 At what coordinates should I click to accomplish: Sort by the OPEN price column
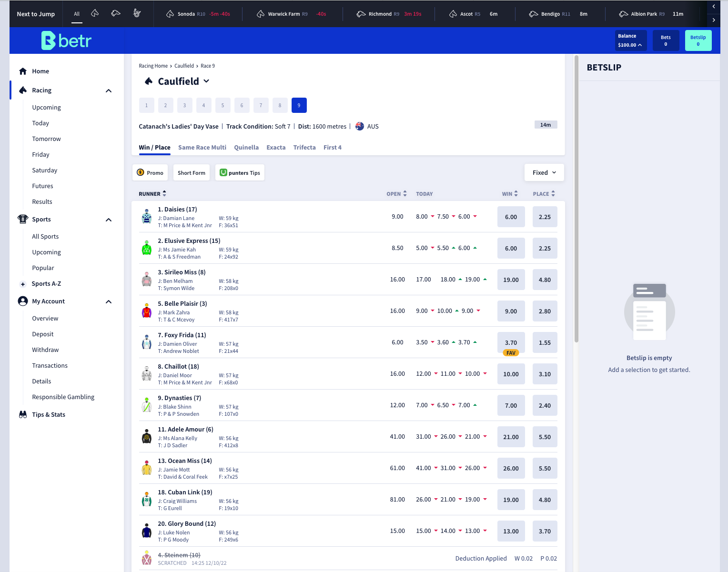(x=396, y=193)
